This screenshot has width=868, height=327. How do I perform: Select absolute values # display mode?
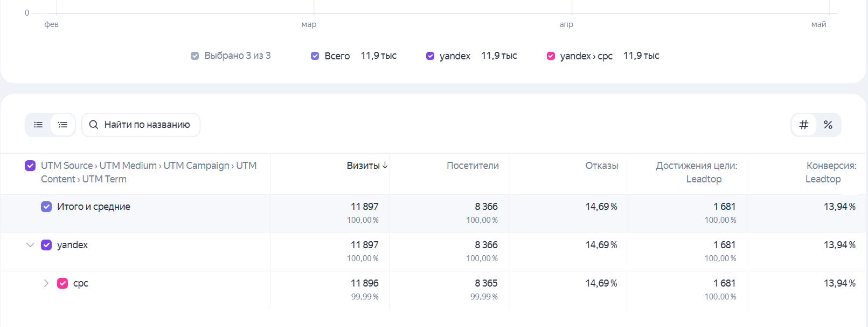coord(804,125)
